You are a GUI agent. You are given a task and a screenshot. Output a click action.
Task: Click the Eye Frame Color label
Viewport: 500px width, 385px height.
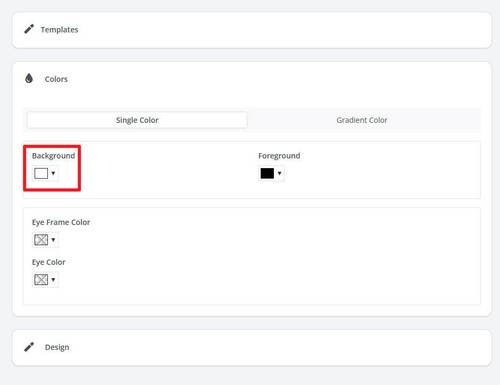pyautogui.click(x=61, y=222)
